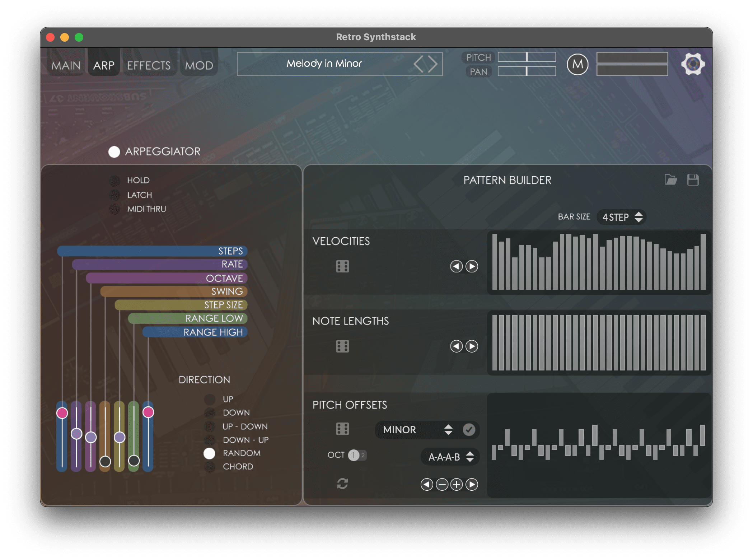
Task: Click the pitch offsets plus button
Action: [457, 485]
